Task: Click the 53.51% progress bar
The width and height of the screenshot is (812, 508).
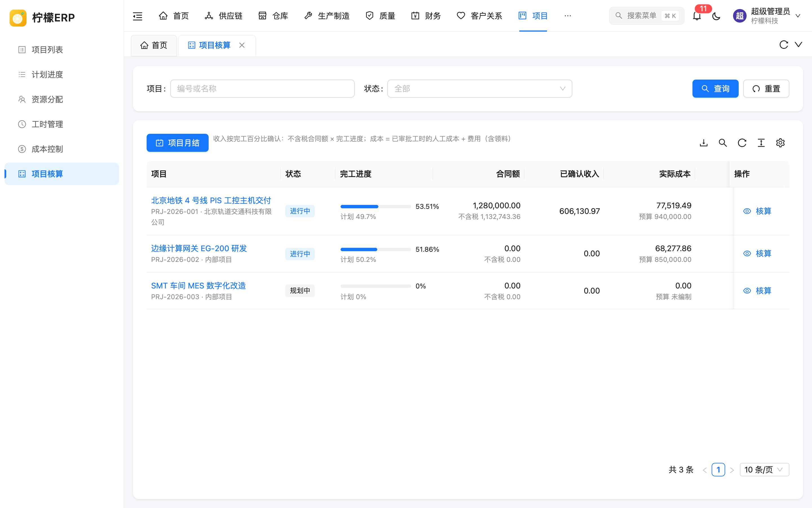Action: (376, 207)
